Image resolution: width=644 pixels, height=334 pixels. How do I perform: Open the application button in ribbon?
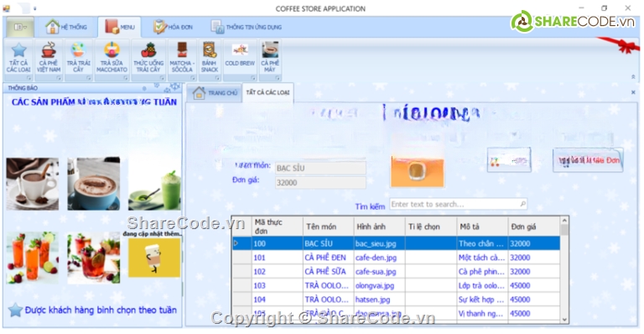coord(20,27)
